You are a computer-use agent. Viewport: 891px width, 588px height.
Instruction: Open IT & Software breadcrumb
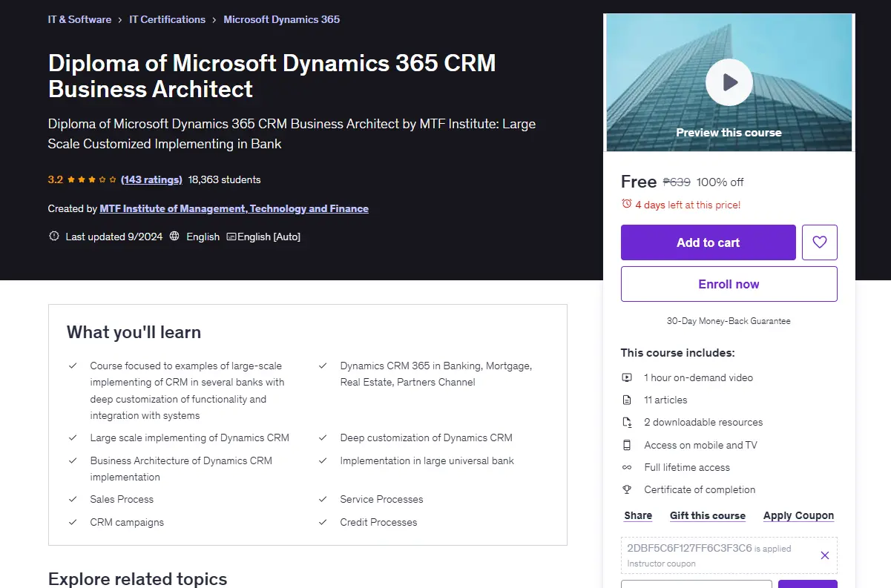79,19
